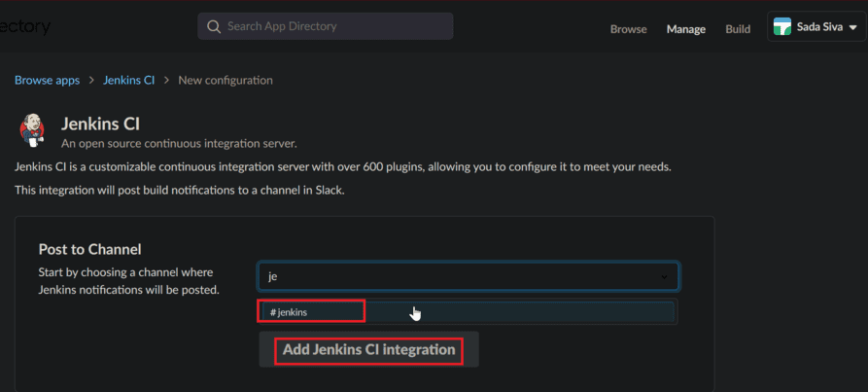Click the App Directory logo text
The image size is (868, 392).
pyautogui.click(x=25, y=26)
